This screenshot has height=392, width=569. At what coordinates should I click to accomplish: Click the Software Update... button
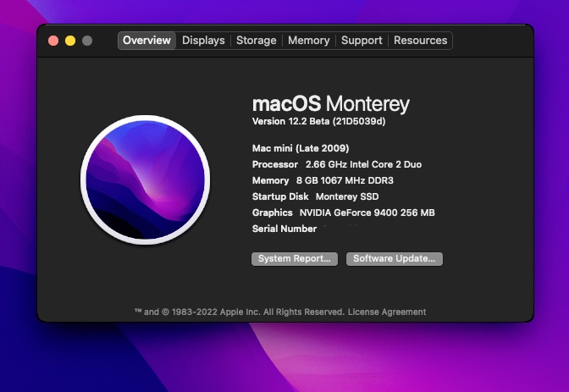coord(394,259)
